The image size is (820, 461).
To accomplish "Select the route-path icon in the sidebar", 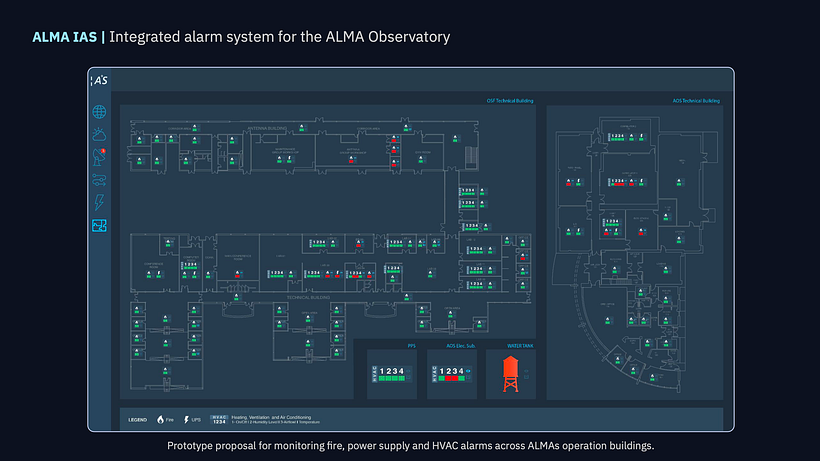I will (99, 179).
